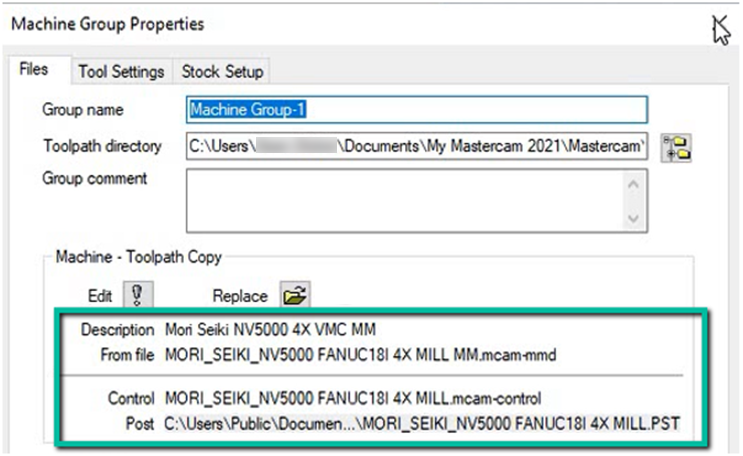The height and width of the screenshot is (456, 743).
Task: Click the 'Group comment' label
Action: click(x=95, y=179)
